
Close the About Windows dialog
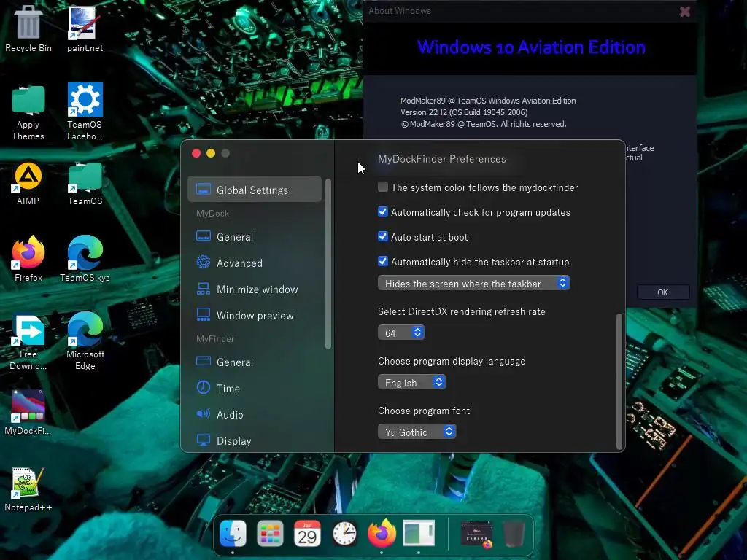tap(684, 12)
